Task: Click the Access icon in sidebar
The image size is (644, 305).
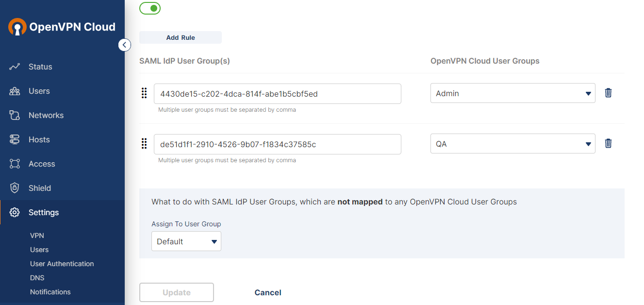Action: 15,164
